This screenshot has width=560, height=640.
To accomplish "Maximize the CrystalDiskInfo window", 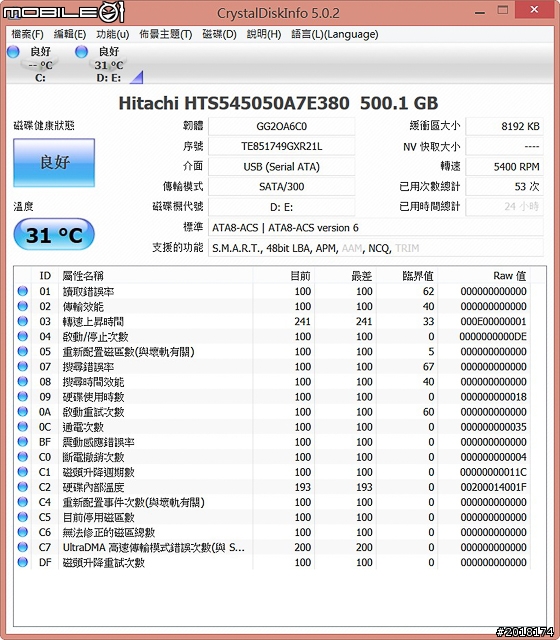I will [503, 10].
